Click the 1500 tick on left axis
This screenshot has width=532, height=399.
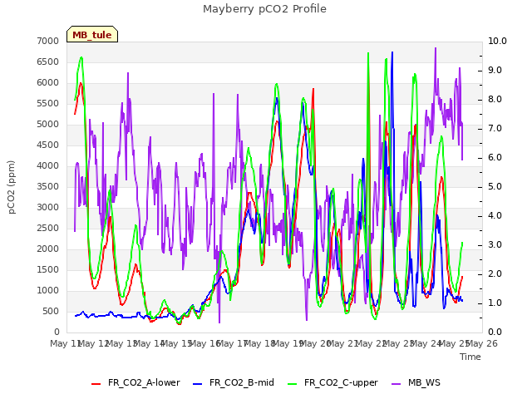[48, 269]
